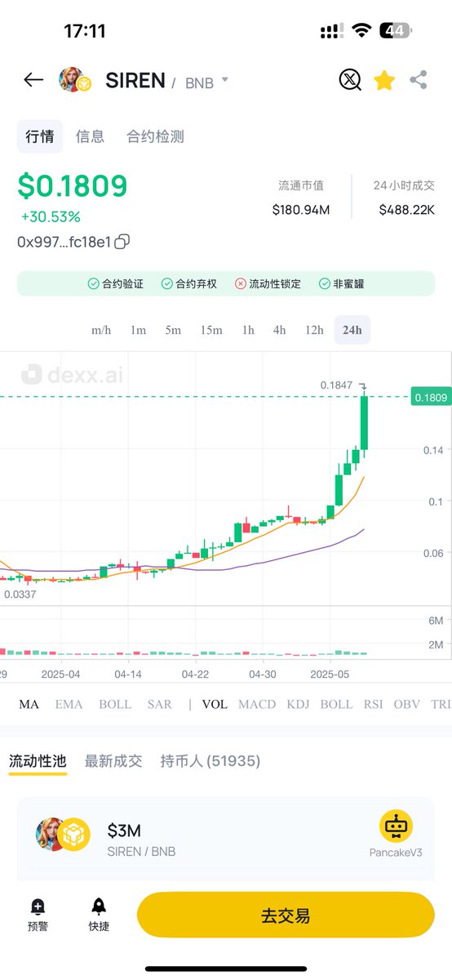This screenshot has width=452, height=980.
Task: Tap the 流动性锁定 warning badge
Action: 268,284
